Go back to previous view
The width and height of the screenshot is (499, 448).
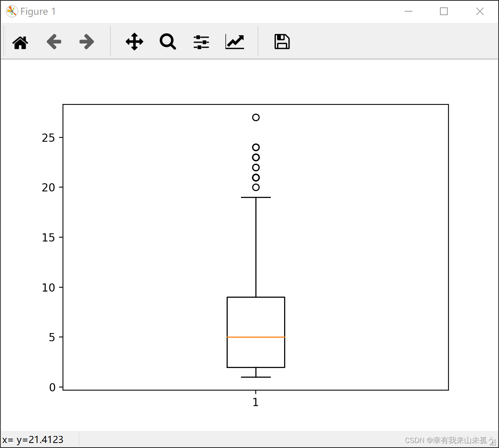(54, 42)
